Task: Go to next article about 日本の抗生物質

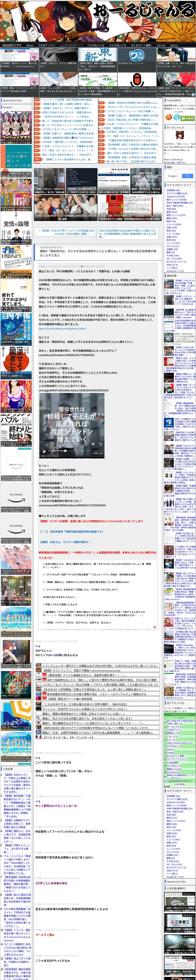Action: coord(128,234)
